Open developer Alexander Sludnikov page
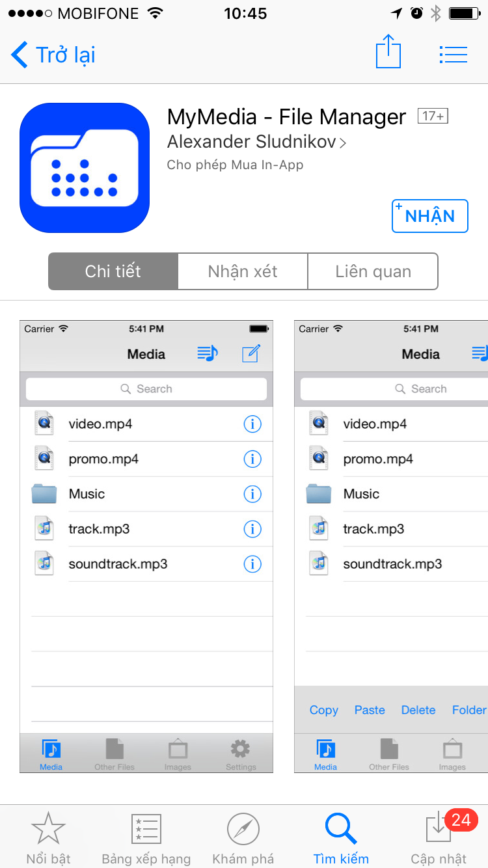This screenshot has height=868, width=488. 256,142
